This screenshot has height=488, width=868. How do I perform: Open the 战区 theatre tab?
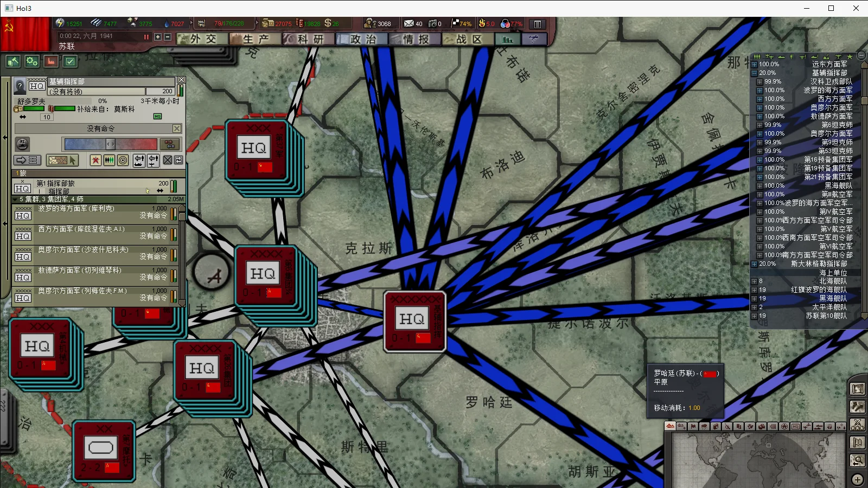(x=468, y=39)
